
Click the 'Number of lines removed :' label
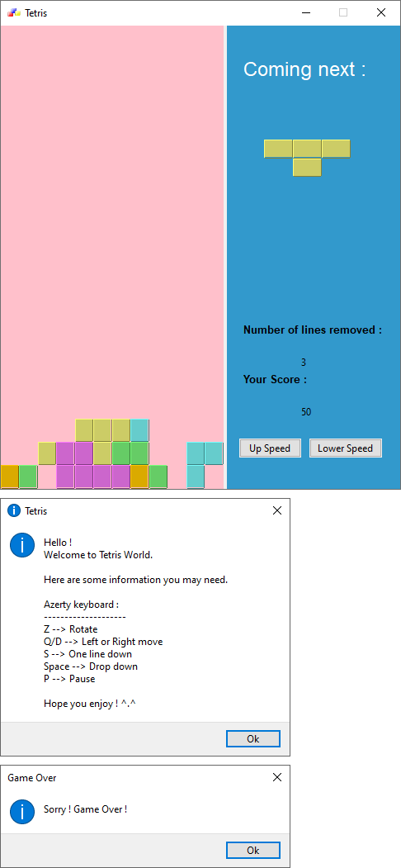313,330
